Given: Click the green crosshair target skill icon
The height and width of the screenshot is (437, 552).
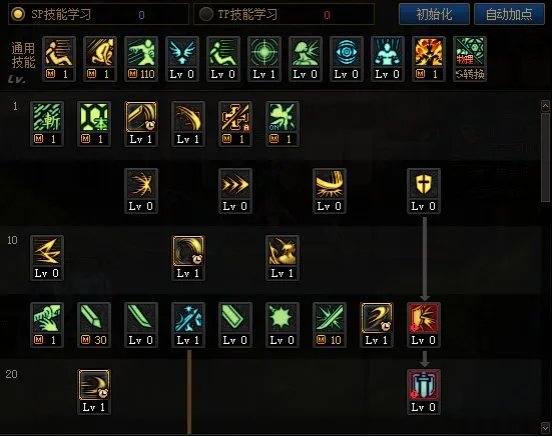Looking at the screenshot, I should [x=264, y=52].
